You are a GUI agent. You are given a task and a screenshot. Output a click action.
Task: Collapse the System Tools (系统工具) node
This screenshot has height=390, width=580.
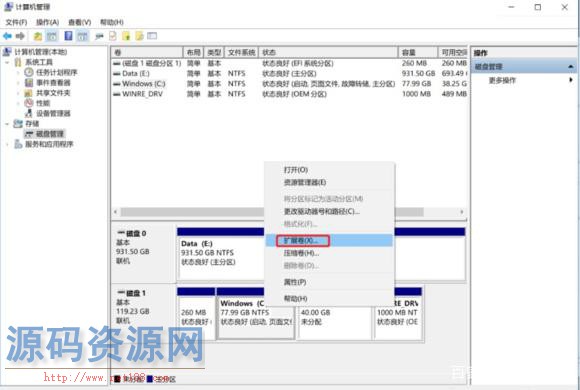tap(7, 62)
